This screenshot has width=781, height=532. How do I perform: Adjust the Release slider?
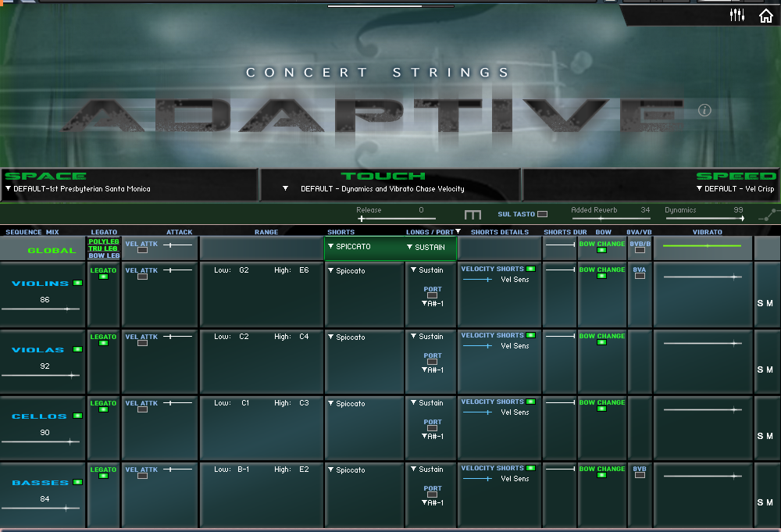click(397, 219)
